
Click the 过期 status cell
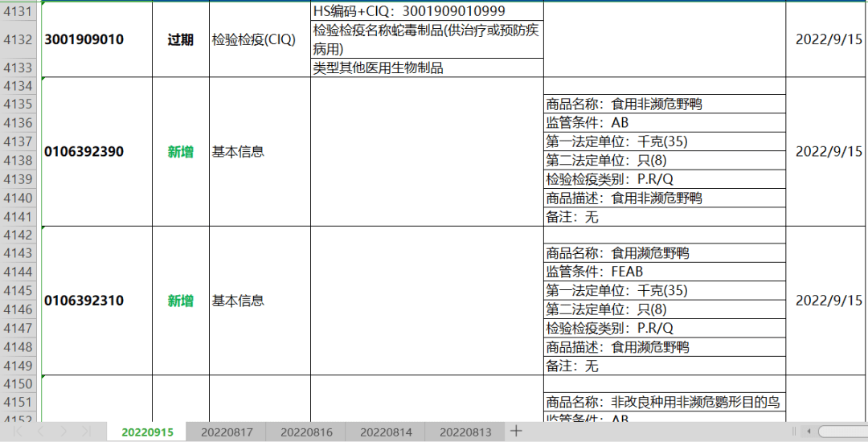pyautogui.click(x=180, y=39)
